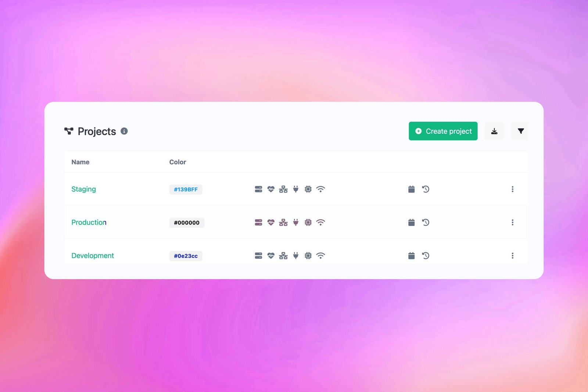Click the #139BFF color badge
The image size is (588, 392).
click(x=186, y=190)
